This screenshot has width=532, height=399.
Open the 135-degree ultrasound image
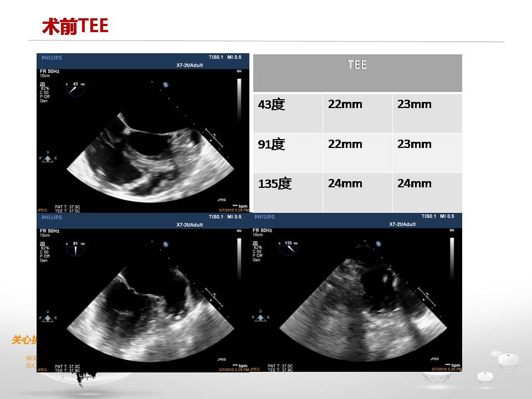(x=356, y=292)
